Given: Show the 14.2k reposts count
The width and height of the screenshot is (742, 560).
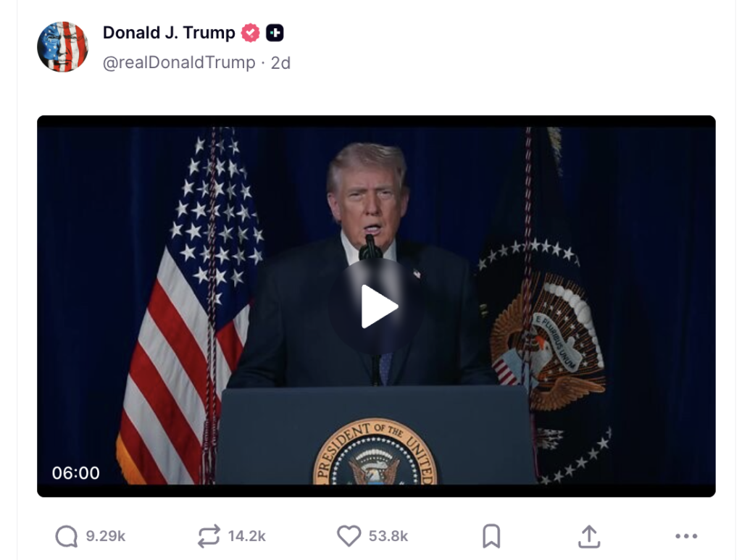Looking at the screenshot, I should click(x=246, y=536).
